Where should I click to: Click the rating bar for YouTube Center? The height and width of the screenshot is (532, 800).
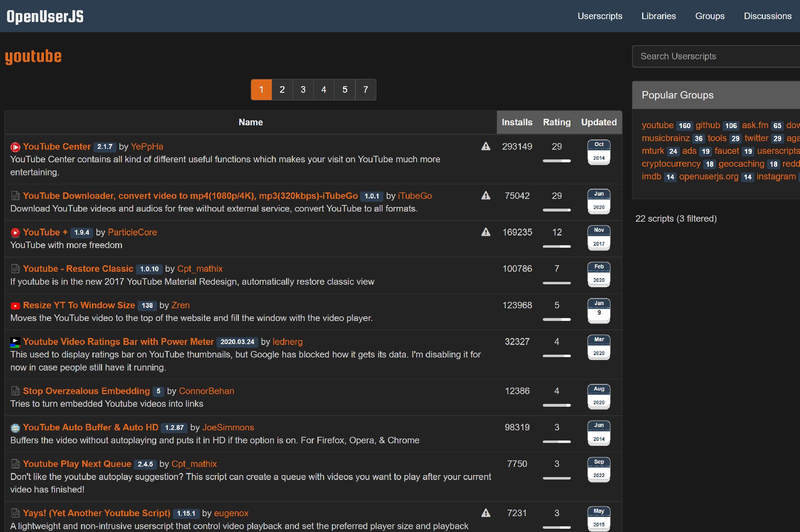(557, 161)
